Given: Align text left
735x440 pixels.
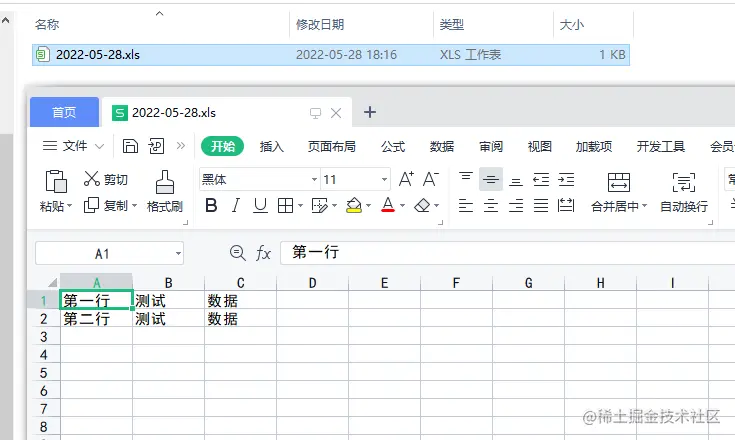Looking at the screenshot, I should click(x=465, y=205).
